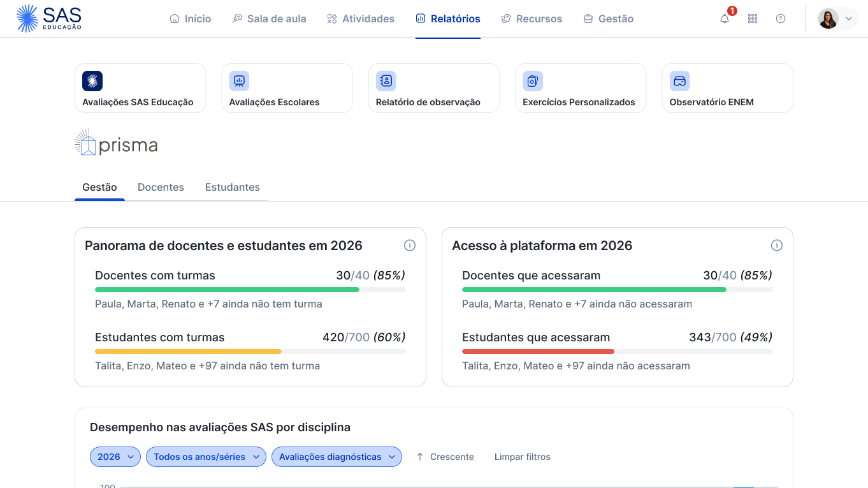Open the 2026 year dropdown
Viewport: 868px width, 488px height.
pos(115,457)
